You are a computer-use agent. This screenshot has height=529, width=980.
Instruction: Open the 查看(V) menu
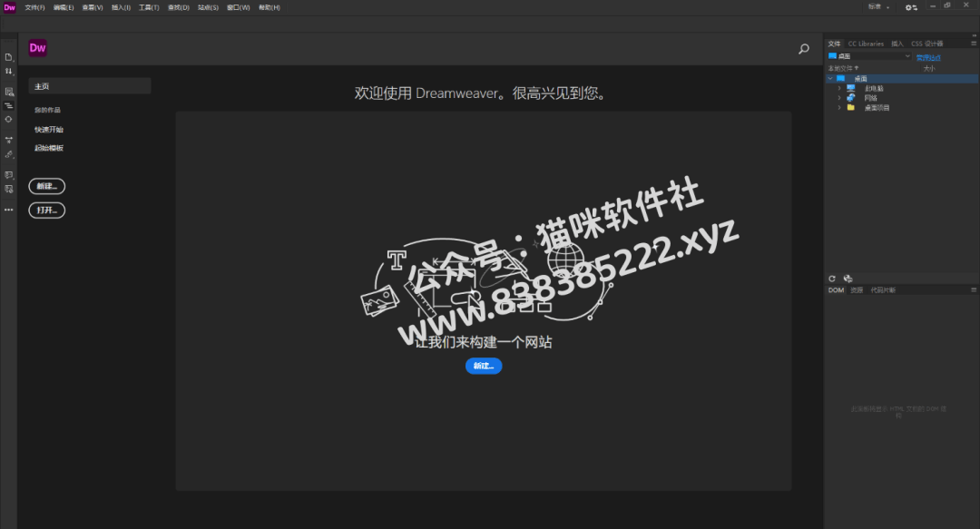click(x=93, y=7)
